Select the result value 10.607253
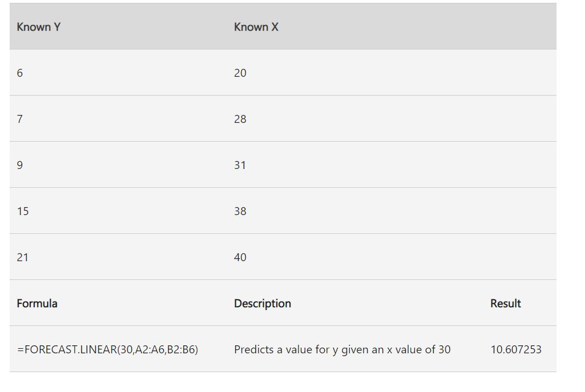 tap(516, 349)
